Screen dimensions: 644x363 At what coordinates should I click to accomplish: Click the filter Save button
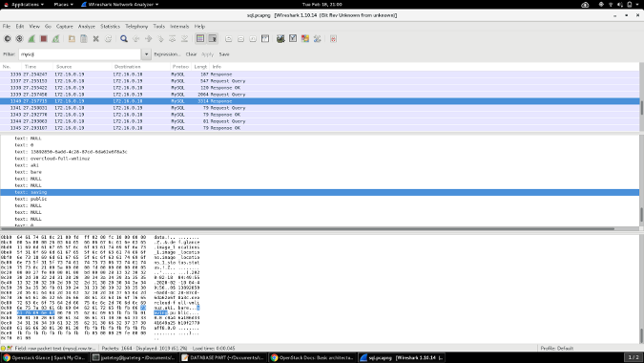(x=224, y=54)
